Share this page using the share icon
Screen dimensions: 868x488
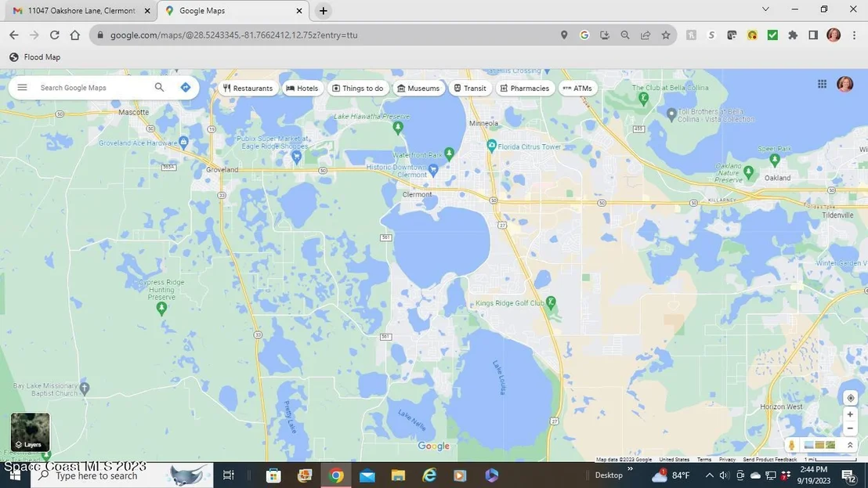pyautogui.click(x=646, y=34)
